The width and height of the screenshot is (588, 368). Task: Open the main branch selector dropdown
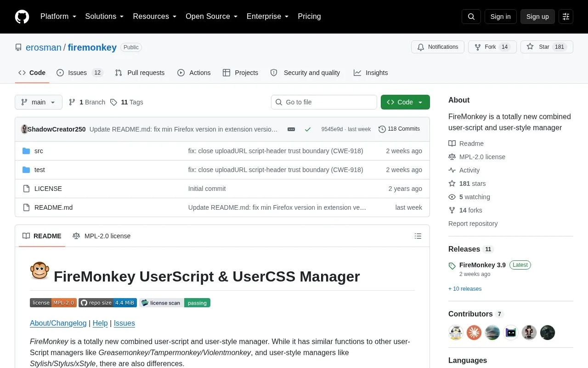click(x=39, y=102)
